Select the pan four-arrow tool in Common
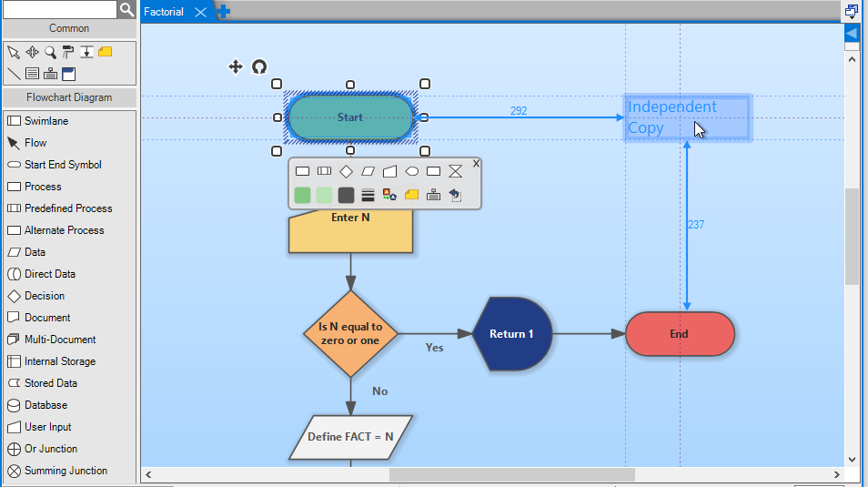Image resolution: width=868 pixels, height=487 pixels. (32, 52)
